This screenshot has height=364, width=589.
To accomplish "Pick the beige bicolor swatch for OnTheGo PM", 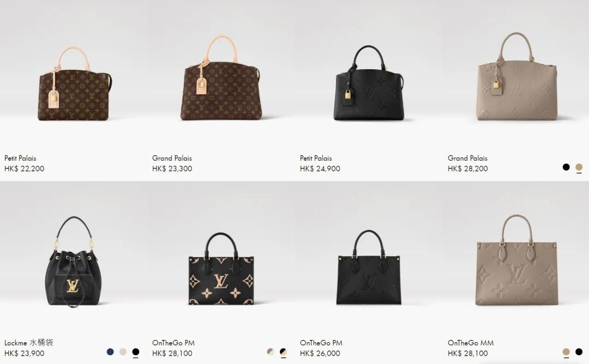I will coord(271,351).
